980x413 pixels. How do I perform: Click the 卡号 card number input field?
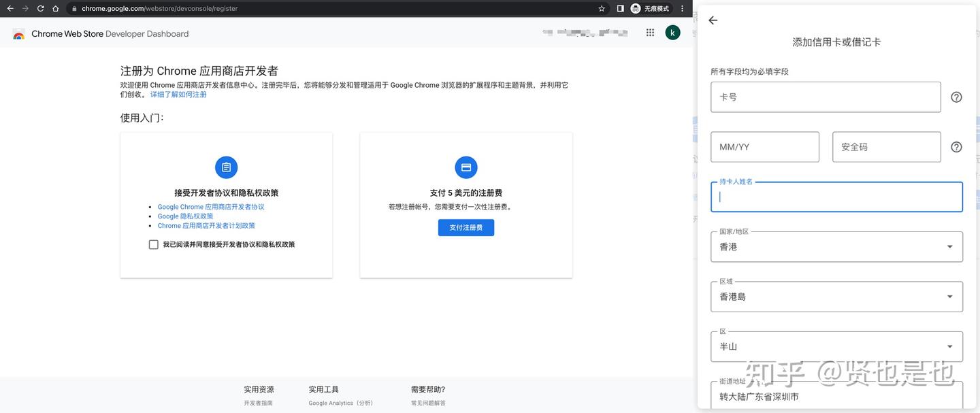click(x=825, y=97)
